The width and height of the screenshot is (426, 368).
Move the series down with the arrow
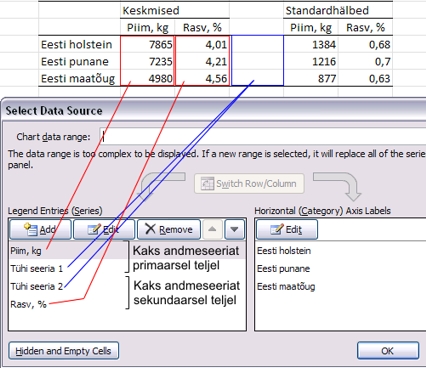coord(235,229)
